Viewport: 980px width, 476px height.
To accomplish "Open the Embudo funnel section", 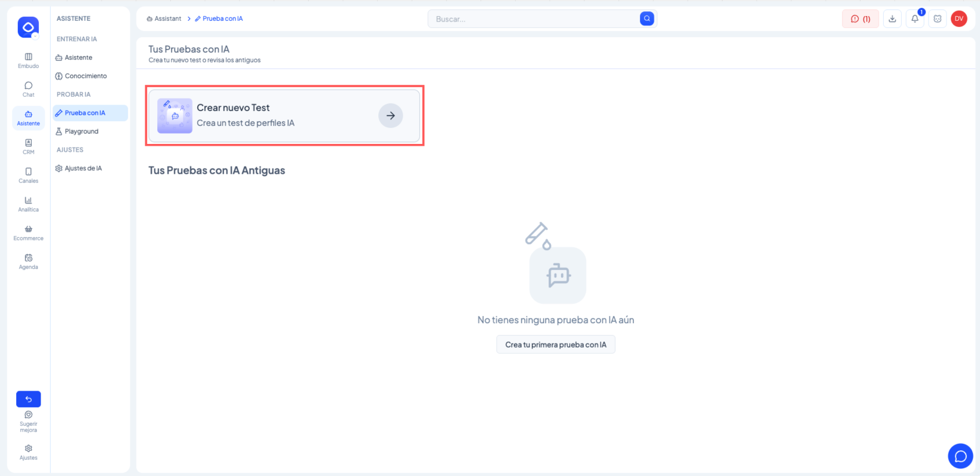I will (x=28, y=60).
